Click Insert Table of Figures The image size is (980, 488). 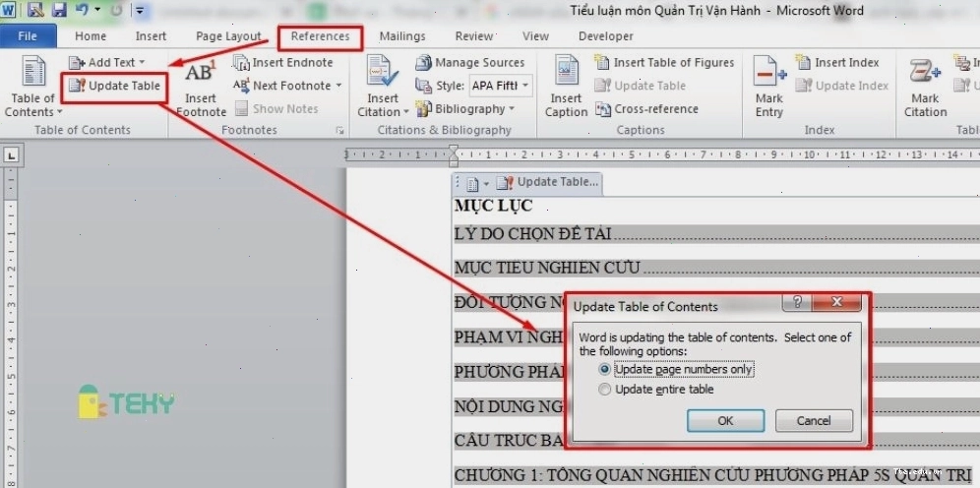pos(664,63)
